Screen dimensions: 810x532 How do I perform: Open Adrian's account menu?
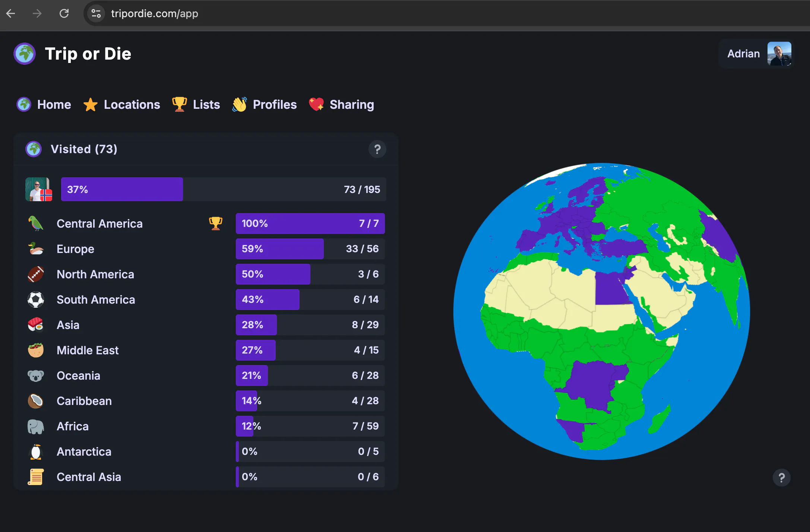756,54
